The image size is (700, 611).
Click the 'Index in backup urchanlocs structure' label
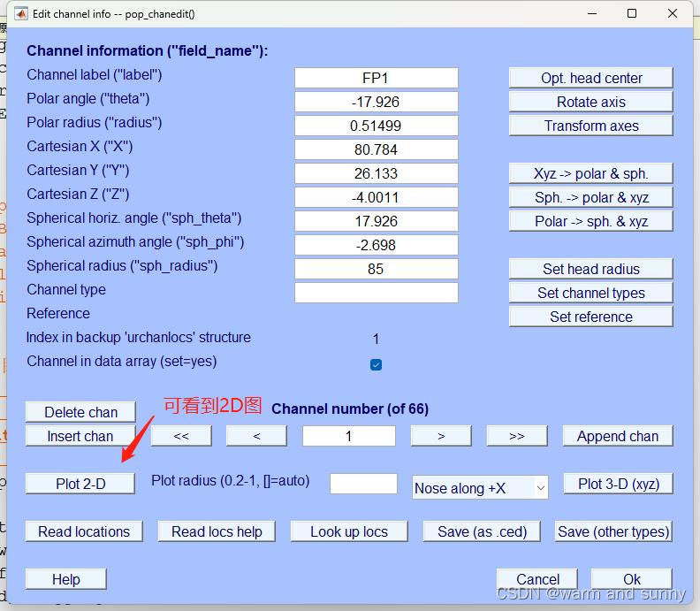click(139, 337)
